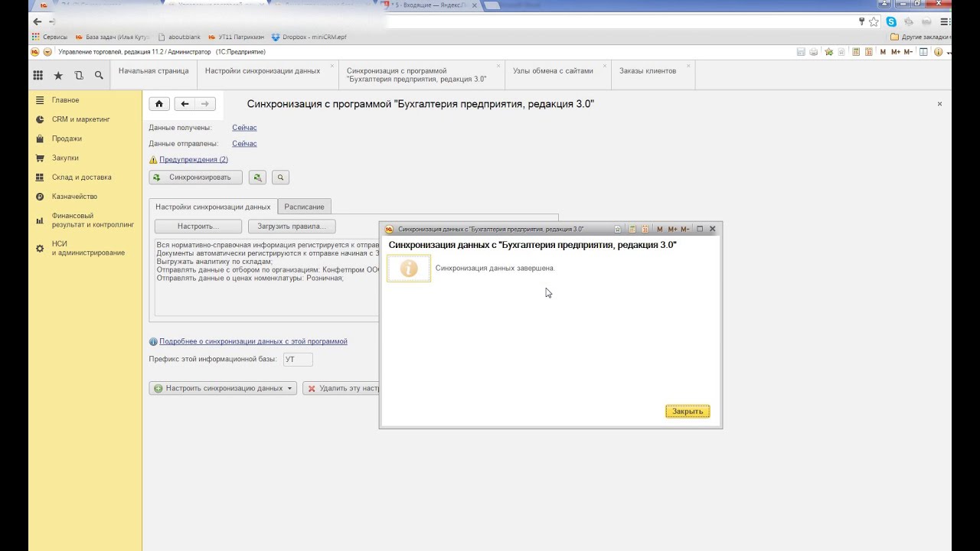The image size is (980, 551).
Task: Open Казначейство section
Action: tap(74, 197)
